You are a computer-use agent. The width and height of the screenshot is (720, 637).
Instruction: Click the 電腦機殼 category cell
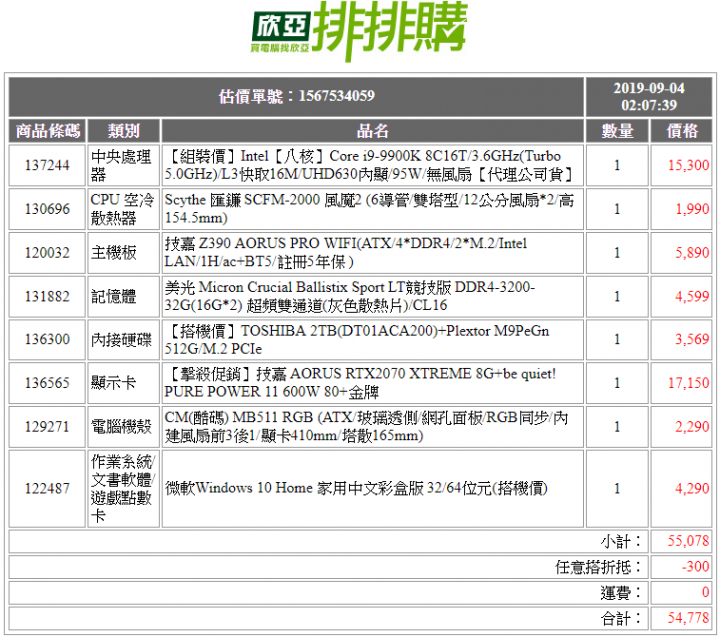point(124,427)
